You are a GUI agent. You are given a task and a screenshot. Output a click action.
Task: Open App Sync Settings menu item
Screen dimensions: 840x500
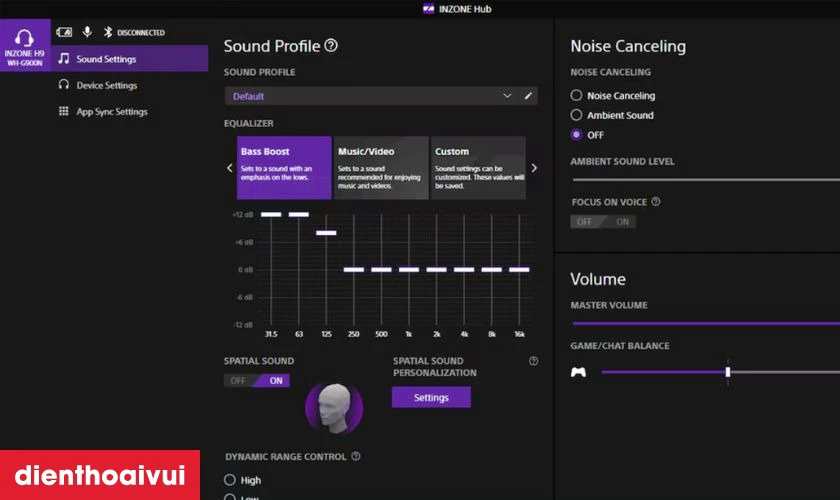click(x=129, y=111)
